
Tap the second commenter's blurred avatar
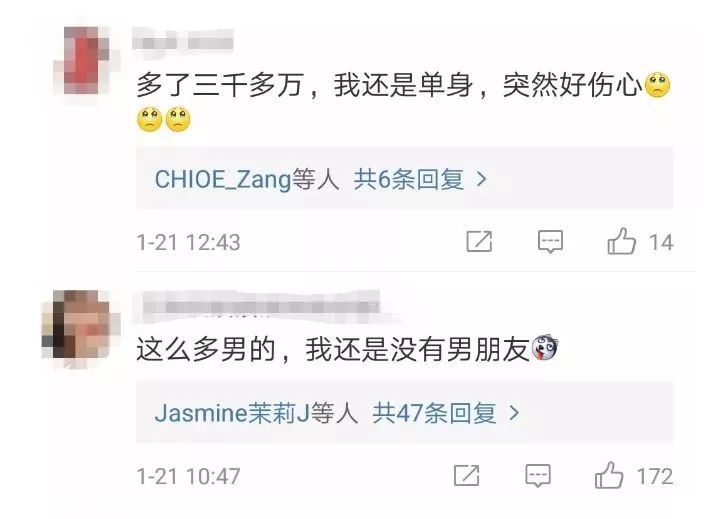tap(81, 325)
